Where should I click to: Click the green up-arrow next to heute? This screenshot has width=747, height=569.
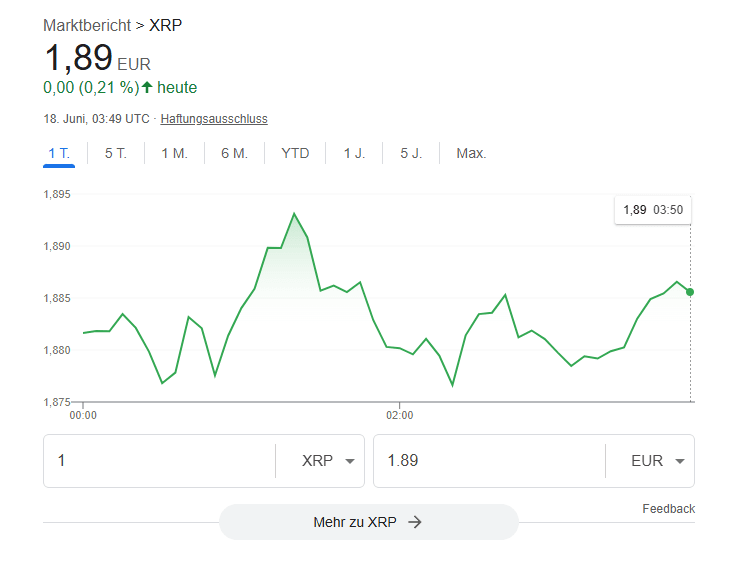point(147,87)
